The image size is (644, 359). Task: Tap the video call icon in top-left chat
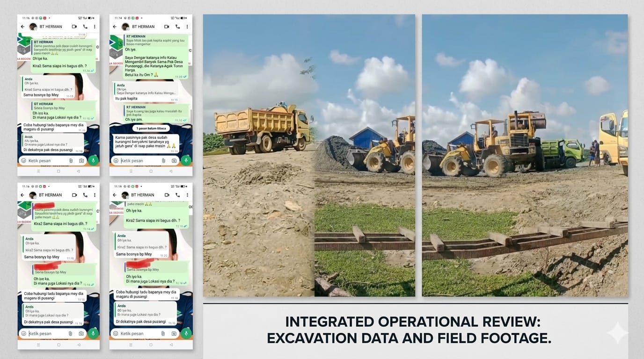[x=74, y=27]
